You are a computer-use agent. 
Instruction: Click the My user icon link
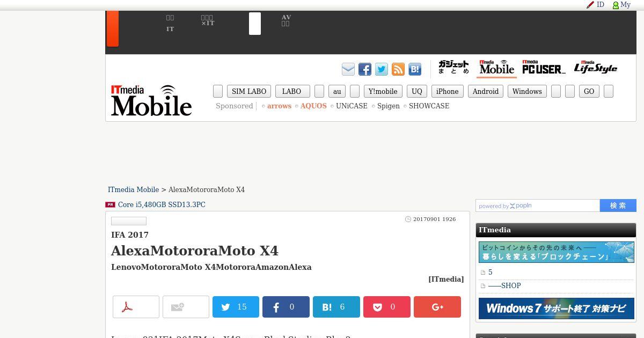(x=621, y=5)
